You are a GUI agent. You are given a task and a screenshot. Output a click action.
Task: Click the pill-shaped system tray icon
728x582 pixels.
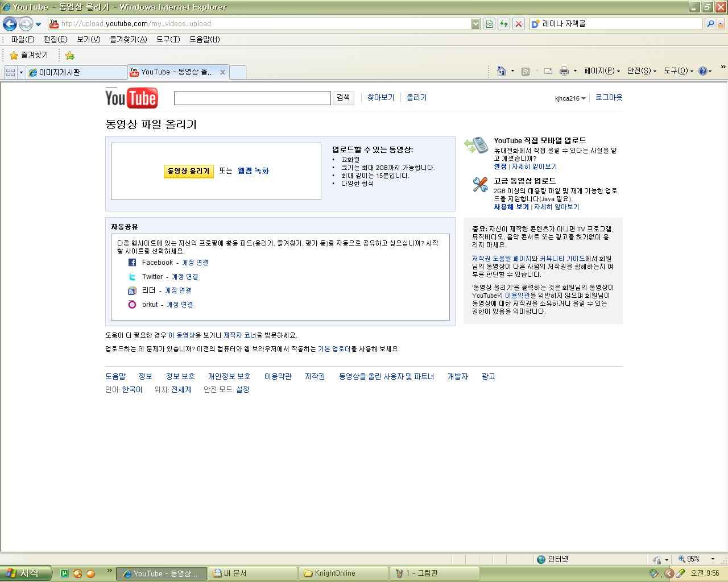click(680, 573)
